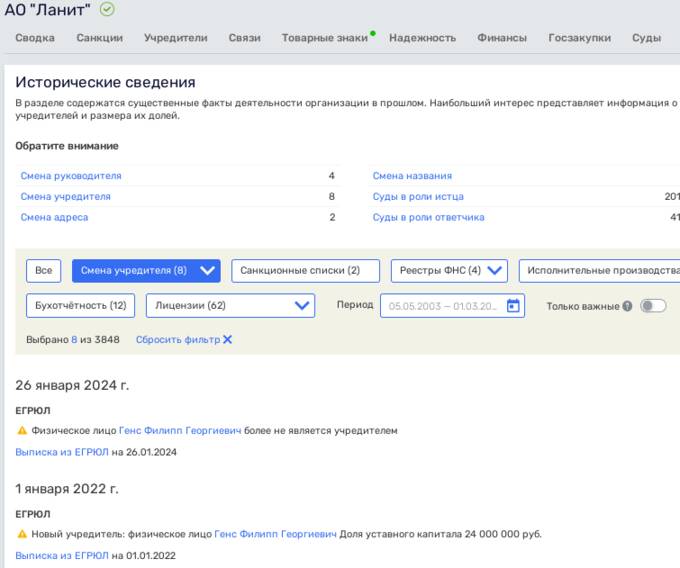Go to the Госзакупки tab

pos(580,38)
